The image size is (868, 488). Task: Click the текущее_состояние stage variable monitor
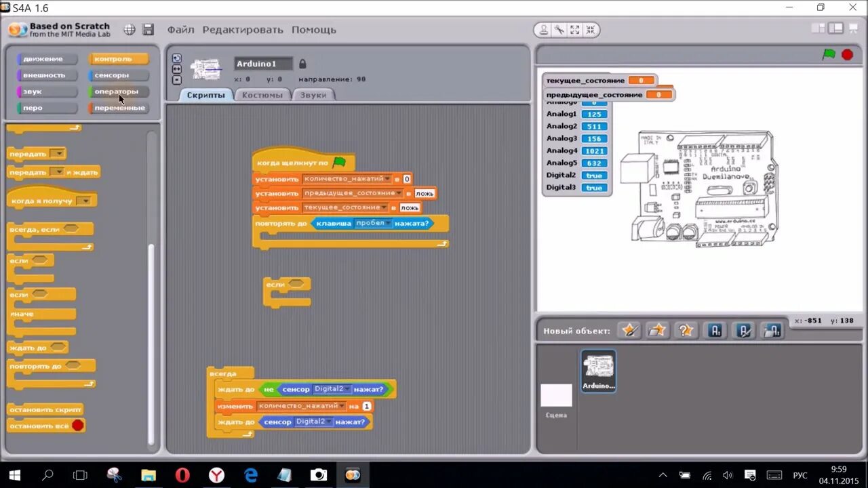tap(600, 81)
